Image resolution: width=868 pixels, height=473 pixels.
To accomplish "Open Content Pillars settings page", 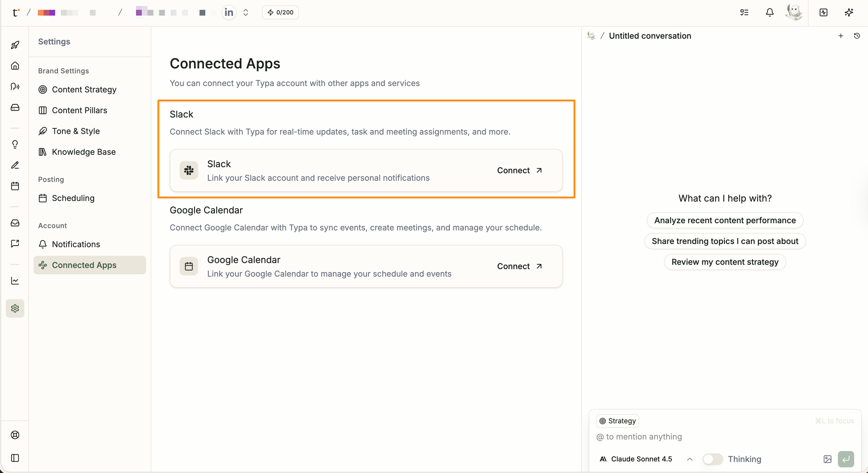I will (79, 110).
